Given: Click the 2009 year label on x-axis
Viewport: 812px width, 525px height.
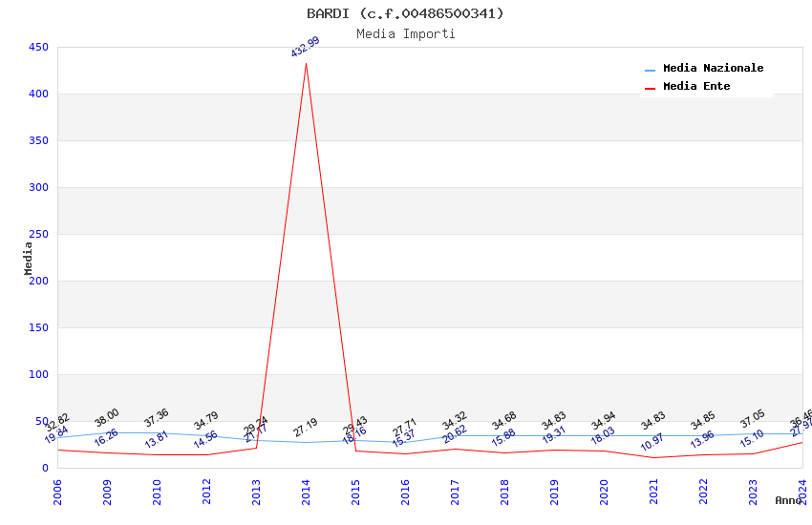Looking at the screenshot, I should [107, 492].
